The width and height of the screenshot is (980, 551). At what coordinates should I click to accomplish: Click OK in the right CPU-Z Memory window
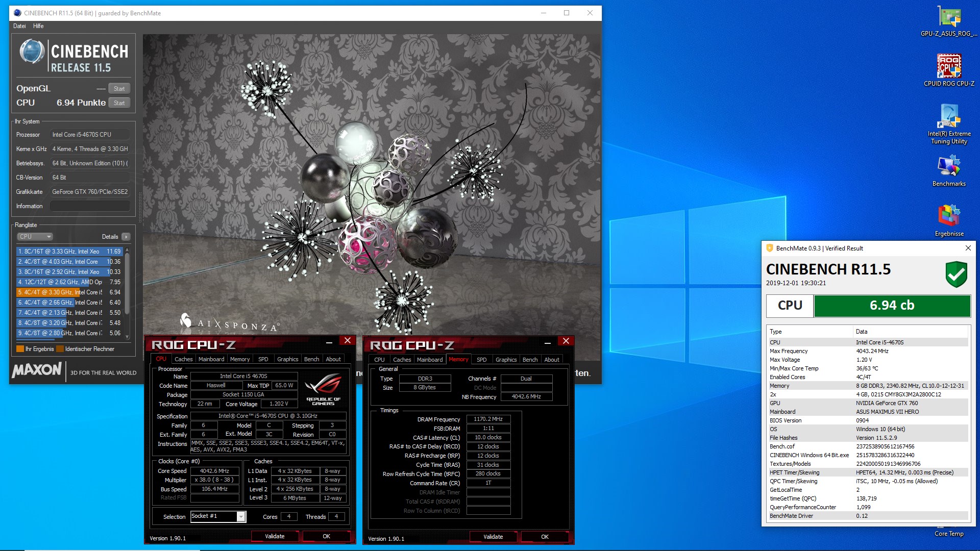pyautogui.click(x=545, y=537)
